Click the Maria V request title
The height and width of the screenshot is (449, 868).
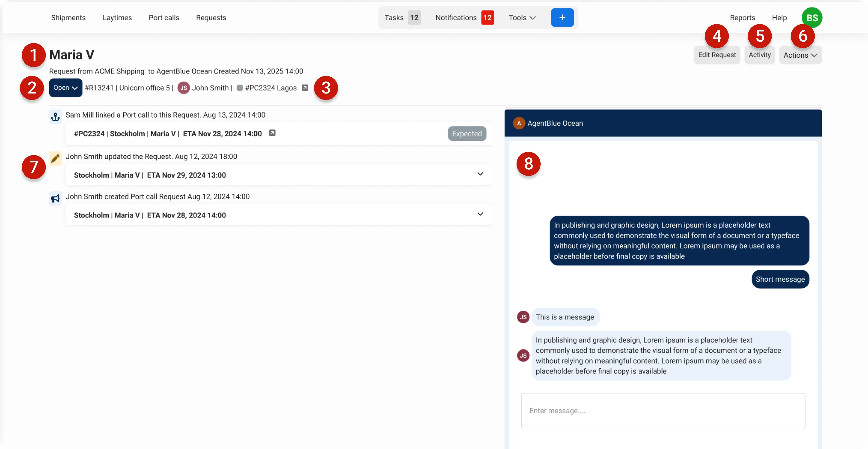[x=72, y=55]
